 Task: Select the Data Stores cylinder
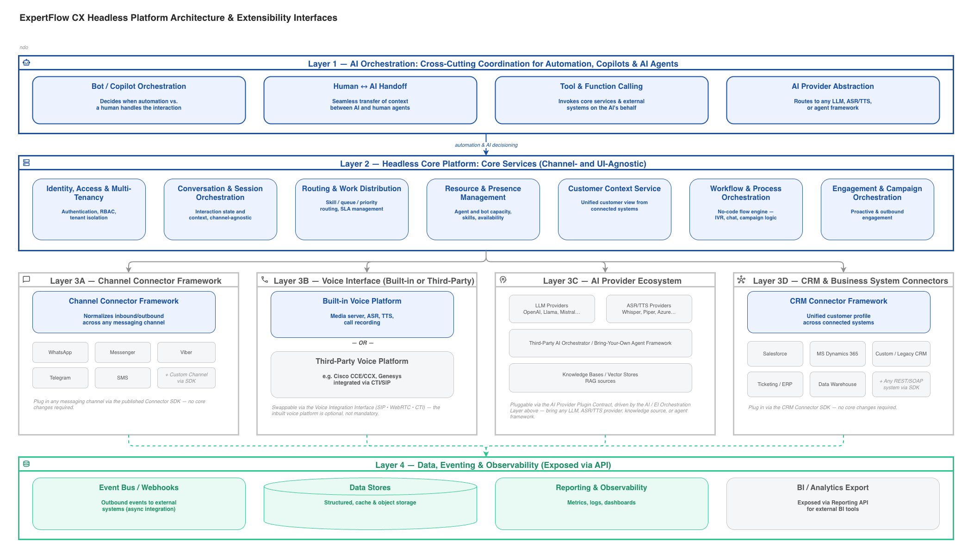click(370, 504)
